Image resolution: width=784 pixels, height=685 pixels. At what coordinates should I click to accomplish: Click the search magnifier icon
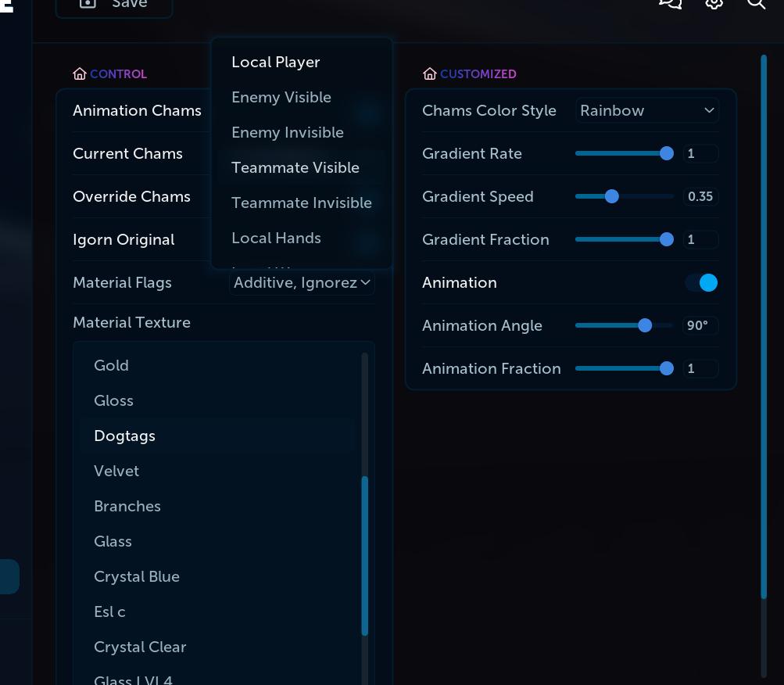click(x=757, y=3)
